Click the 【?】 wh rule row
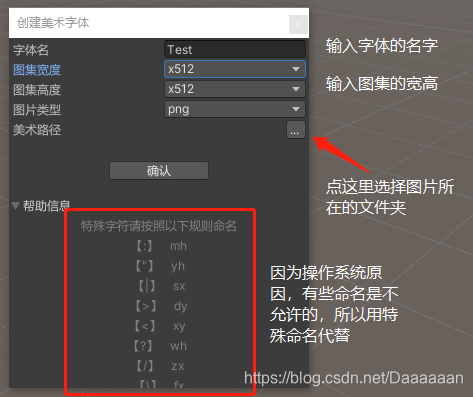 (x=160, y=346)
